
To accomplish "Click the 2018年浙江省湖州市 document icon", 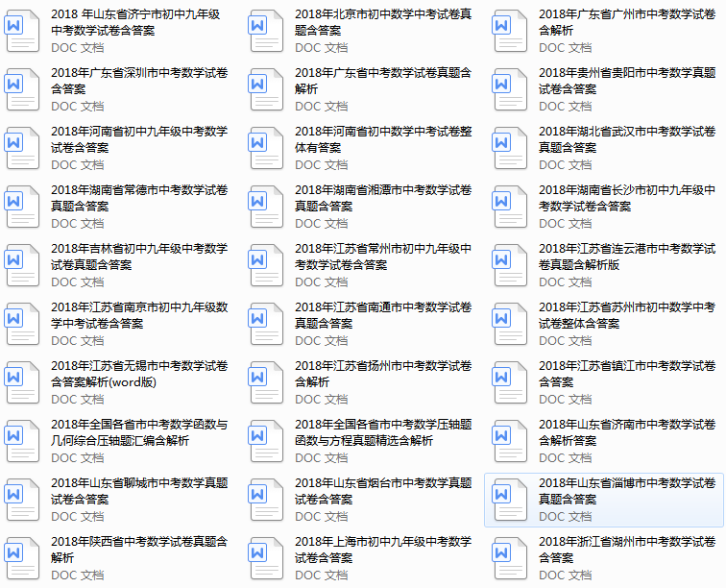I will 510,558.
